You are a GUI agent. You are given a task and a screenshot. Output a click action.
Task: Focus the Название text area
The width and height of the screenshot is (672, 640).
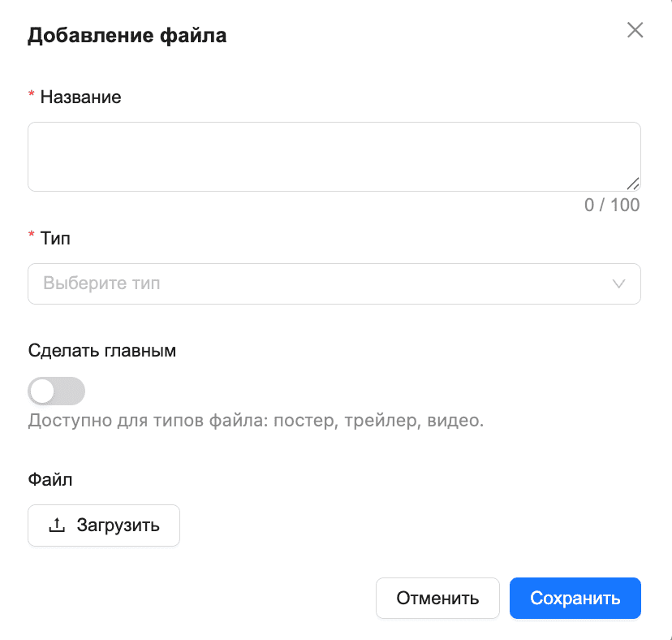tap(334, 157)
